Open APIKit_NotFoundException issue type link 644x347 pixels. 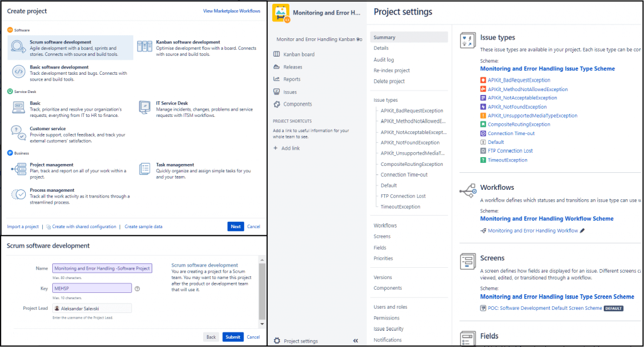coord(517,107)
